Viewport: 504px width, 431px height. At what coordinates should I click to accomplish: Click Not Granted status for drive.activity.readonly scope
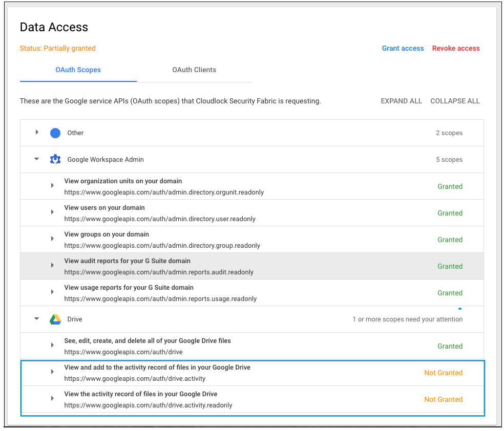(x=443, y=400)
